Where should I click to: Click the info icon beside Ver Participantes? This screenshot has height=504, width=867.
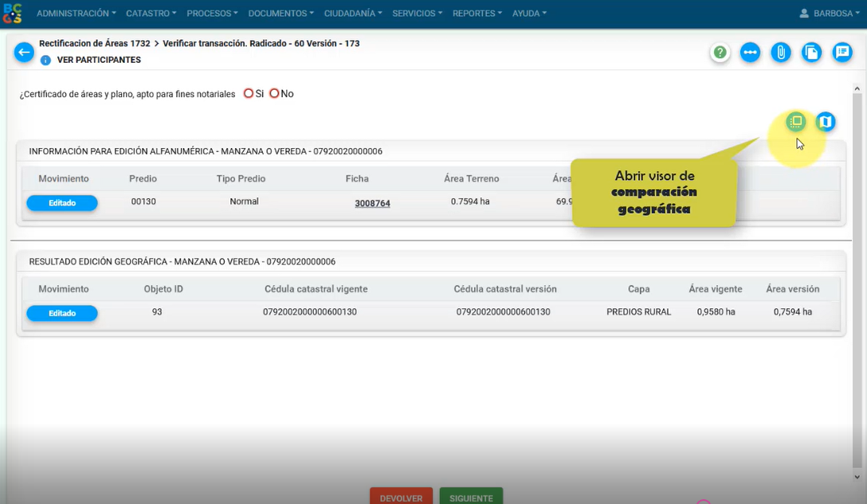coord(45,61)
